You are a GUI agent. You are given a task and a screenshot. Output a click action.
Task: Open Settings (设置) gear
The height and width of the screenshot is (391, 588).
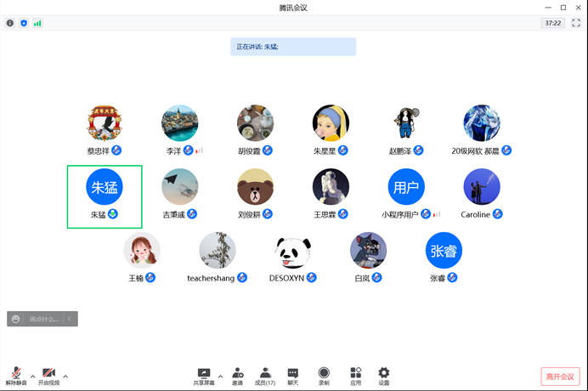pyautogui.click(x=384, y=373)
